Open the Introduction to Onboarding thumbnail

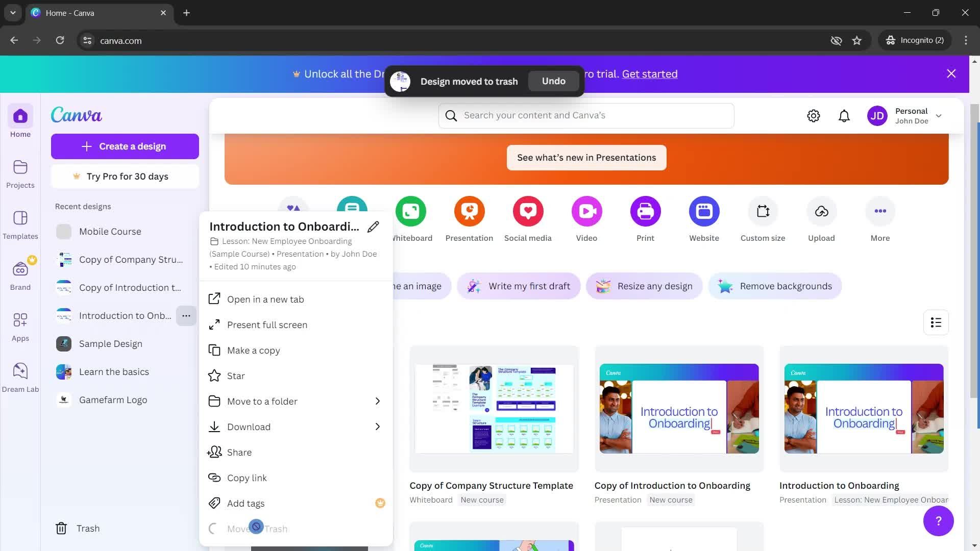864,408
